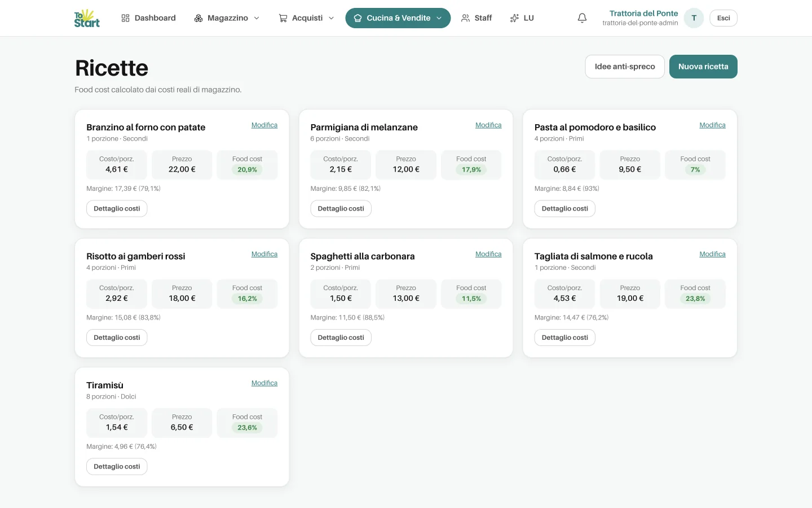Click the 7% food cost badge

(x=695, y=170)
